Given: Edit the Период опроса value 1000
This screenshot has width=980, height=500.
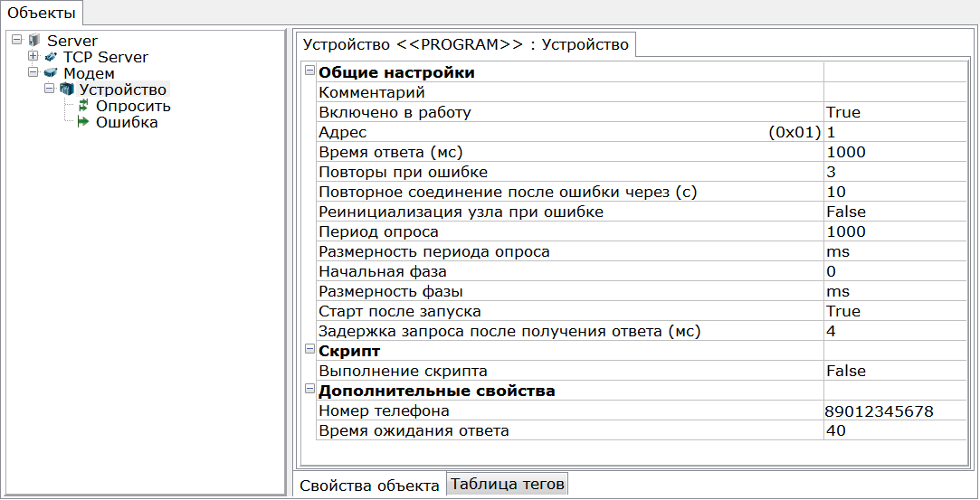Looking at the screenshot, I should pyautogui.click(x=894, y=232).
